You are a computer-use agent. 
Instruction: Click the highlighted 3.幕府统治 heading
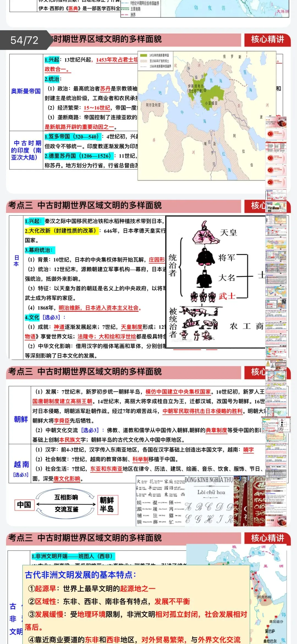tap(40, 250)
